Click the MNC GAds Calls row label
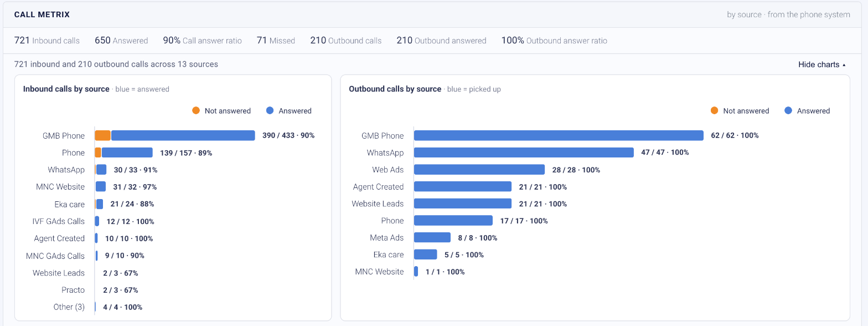Screen dimensions: 868x326 [x=55, y=256]
